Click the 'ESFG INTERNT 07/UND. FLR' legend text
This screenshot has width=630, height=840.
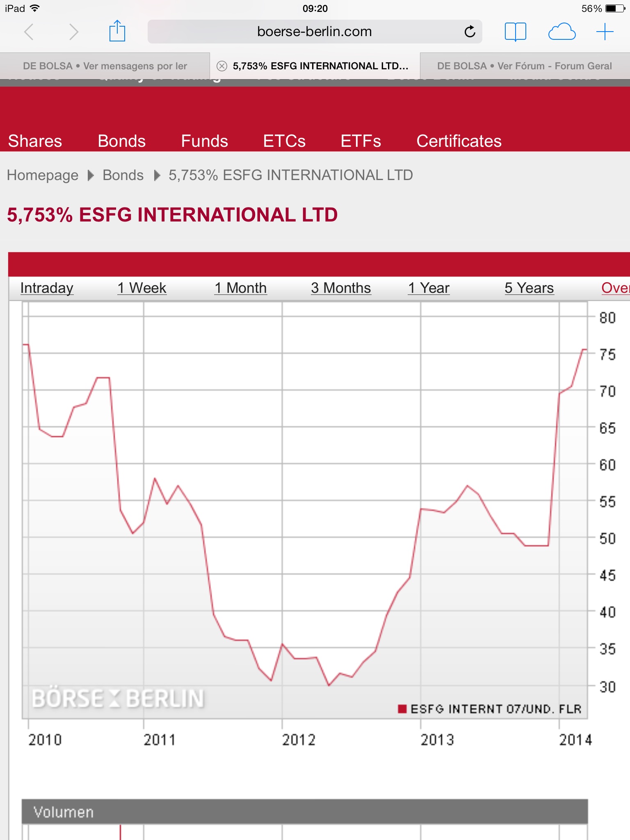point(496,709)
